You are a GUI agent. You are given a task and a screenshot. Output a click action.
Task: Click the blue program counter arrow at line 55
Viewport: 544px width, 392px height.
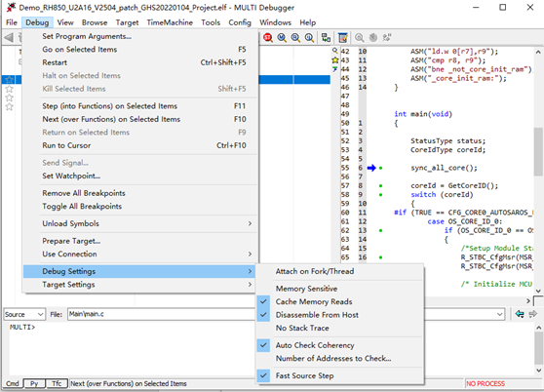coord(371,168)
